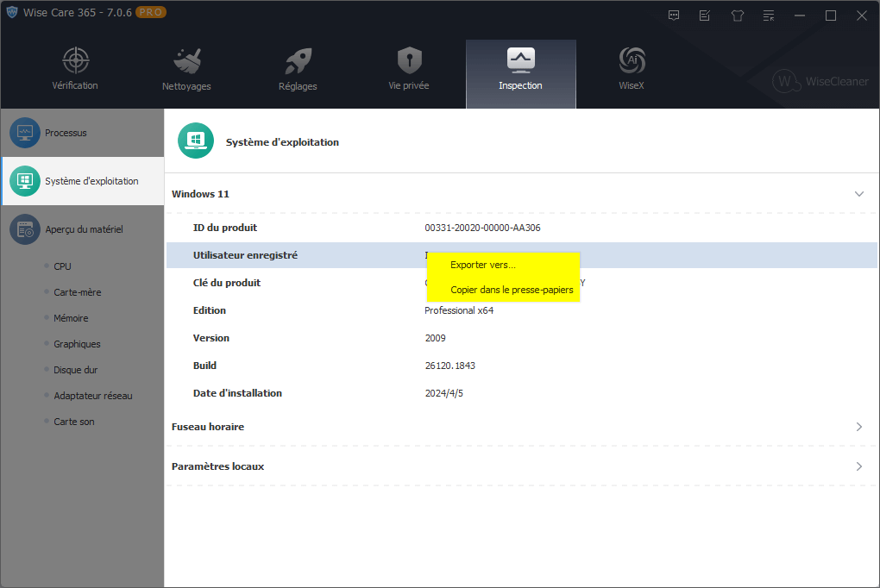Image resolution: width=880 pixels, height=588 pixels.
Task: Click the Réglages rocket icon
Action: pos(298,60)
